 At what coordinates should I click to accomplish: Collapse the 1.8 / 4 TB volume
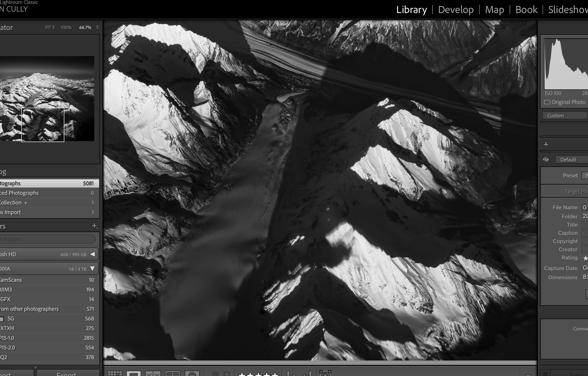pyautogui.click(x=93, y=269)
